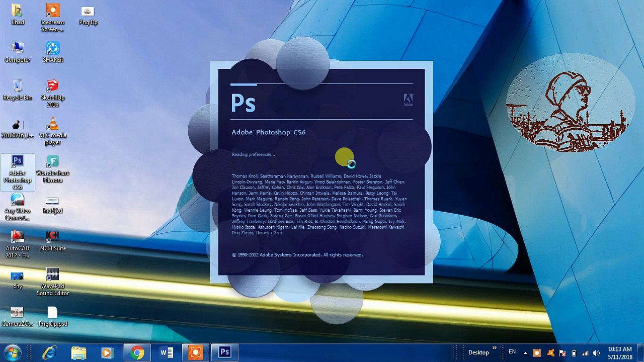Open the EN language selector
The image size is (644, 362).
(512, 352)
